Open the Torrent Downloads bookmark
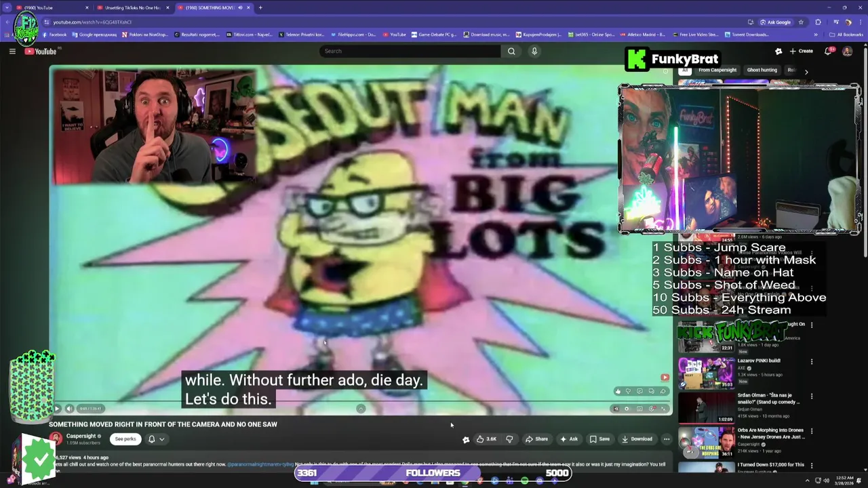The height and width of the screenshot is (488, 868). coord(747,35)
